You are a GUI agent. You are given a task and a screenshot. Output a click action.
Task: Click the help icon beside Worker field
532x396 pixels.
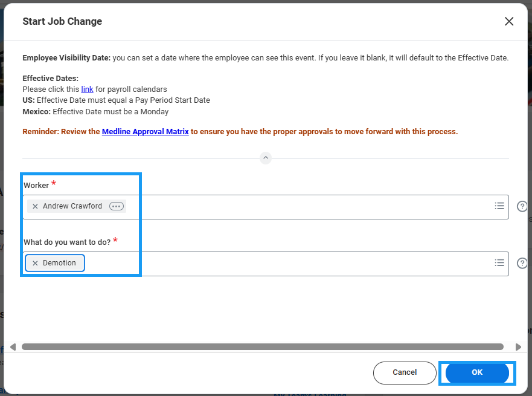click(x=522, y=207)
